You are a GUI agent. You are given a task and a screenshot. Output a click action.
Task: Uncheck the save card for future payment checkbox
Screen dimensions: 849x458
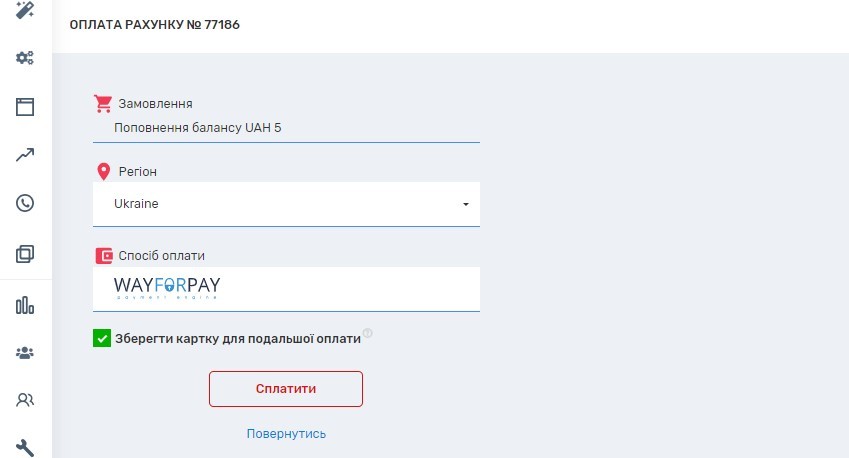click(x=102, y=339)
